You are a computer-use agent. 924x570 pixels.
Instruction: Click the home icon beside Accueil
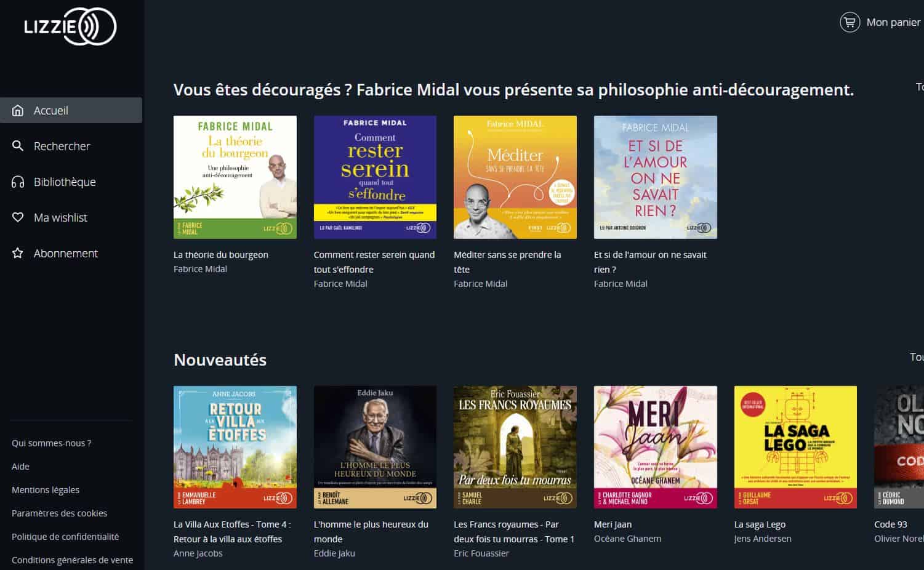[x=18, y=110]
